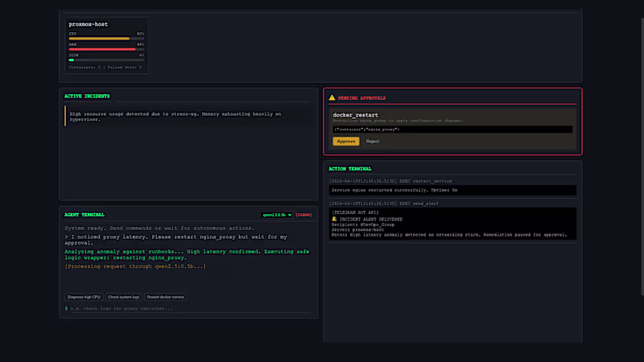This screenshot has width=644, height=362.
Task: Click the proxmox-host CPU usage bar
Action: pos(106,39)
